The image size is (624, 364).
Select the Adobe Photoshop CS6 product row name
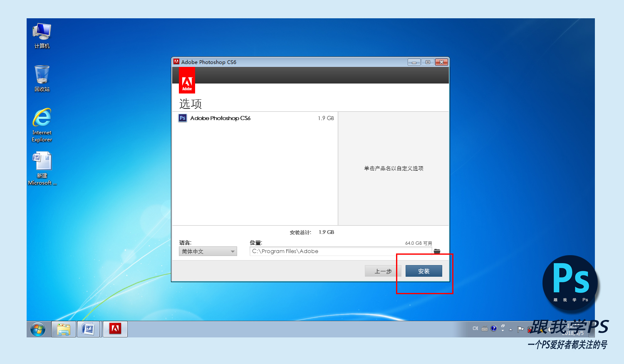(220, 118)
